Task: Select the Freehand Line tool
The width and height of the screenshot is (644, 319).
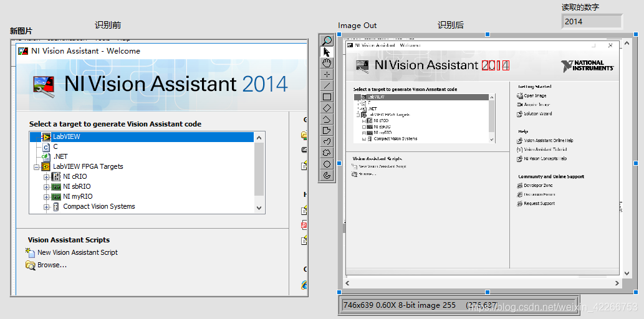Action: coord(327,142)
